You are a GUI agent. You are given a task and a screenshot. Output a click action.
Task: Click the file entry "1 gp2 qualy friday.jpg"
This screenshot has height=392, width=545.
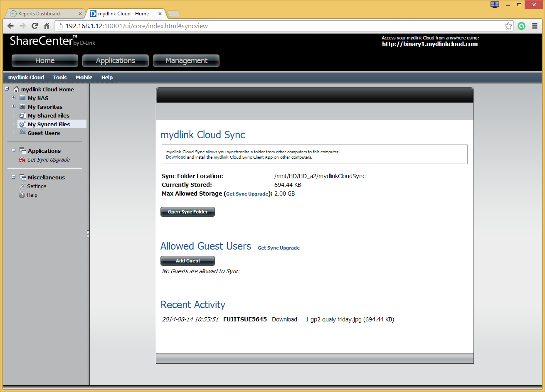(x=334, y=319)
